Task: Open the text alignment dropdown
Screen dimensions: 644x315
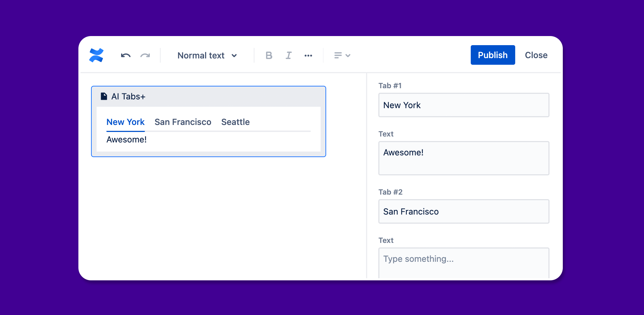Action: (x=342, y=55)
